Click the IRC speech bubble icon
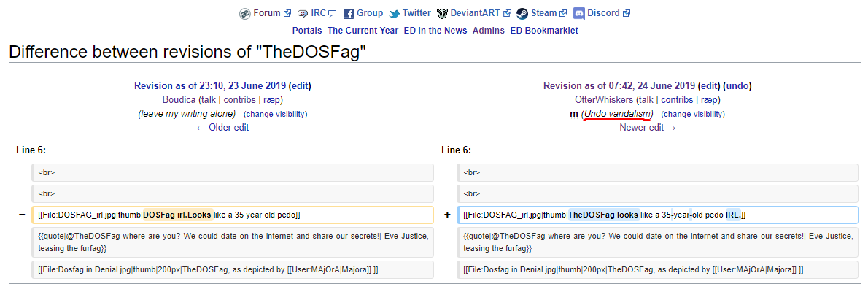Viewport: 868px width, 292px height. click(x=303, y=14)
